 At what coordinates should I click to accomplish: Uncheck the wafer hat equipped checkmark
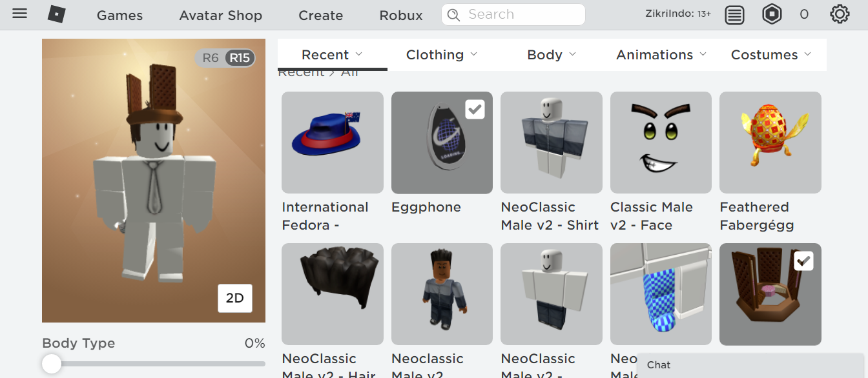click(803, 261)
